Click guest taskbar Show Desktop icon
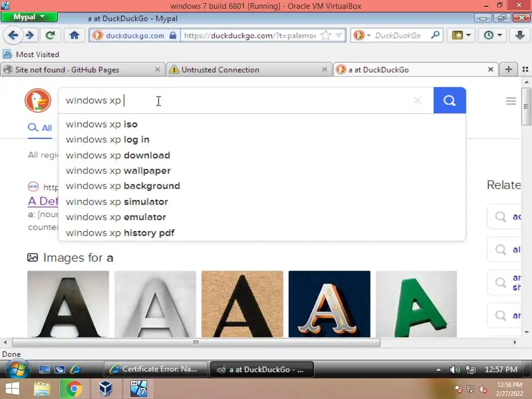The image size is (532, 399). 45,369
